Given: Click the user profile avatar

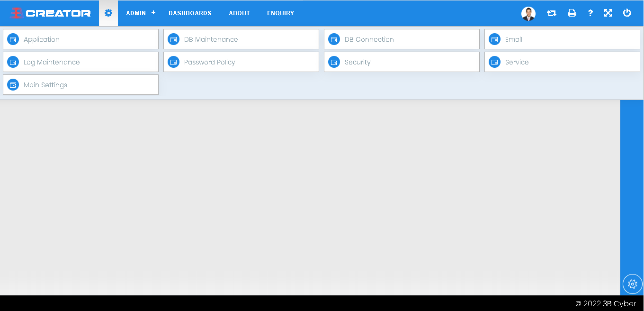Looking at the screenshot, I should click(528, 13).
